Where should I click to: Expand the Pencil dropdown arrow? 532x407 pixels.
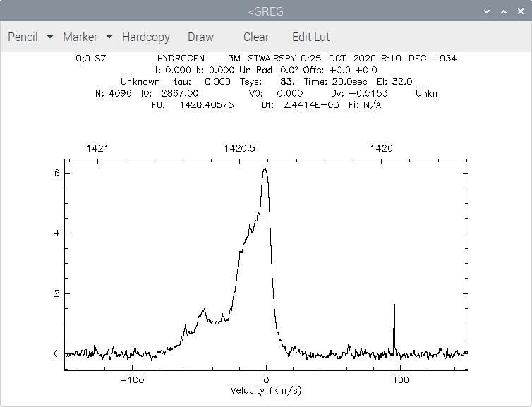click(x=50, y=36)
